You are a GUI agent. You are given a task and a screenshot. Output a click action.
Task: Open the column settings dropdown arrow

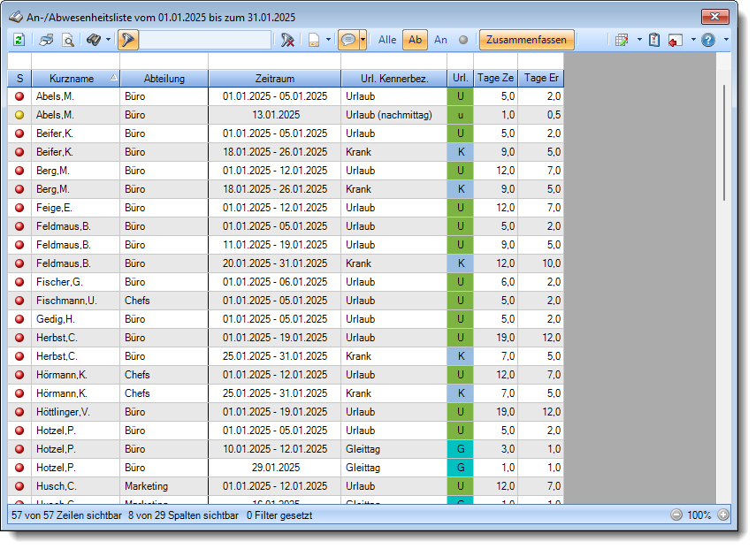tap(639, 40)
